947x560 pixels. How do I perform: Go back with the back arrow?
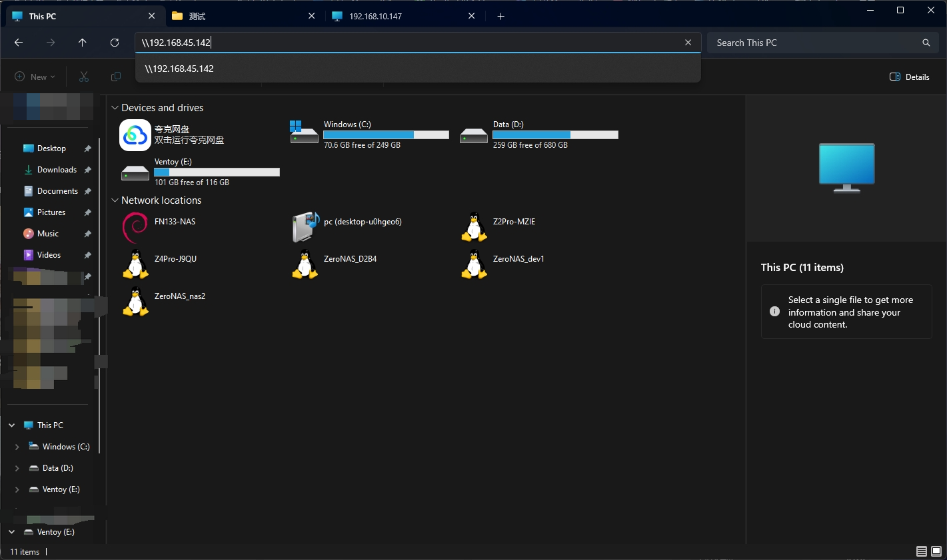19,43
